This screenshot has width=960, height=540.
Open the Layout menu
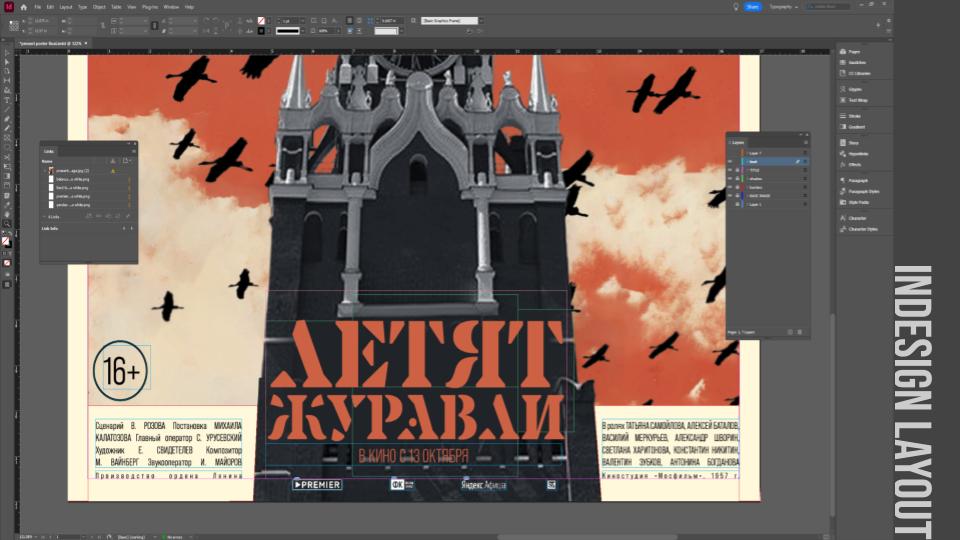click(65, 7)
